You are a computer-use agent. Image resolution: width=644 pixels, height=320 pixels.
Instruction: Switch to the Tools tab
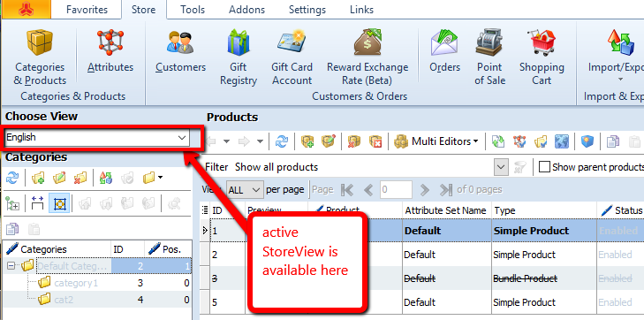click(x=193, y=10)
